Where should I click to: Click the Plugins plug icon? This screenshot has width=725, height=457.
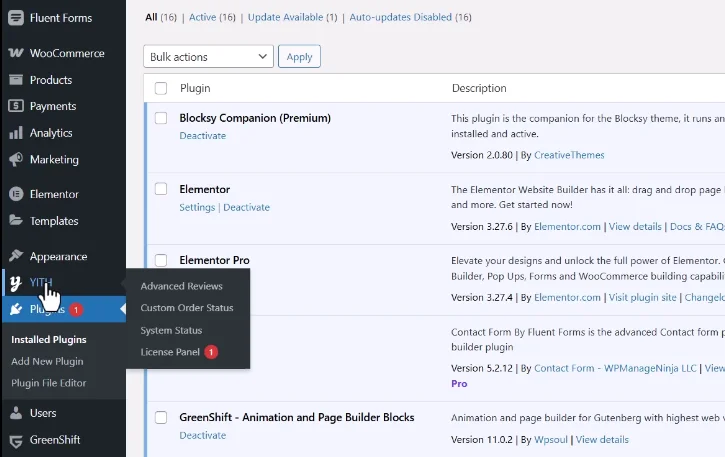coord(16,309)
